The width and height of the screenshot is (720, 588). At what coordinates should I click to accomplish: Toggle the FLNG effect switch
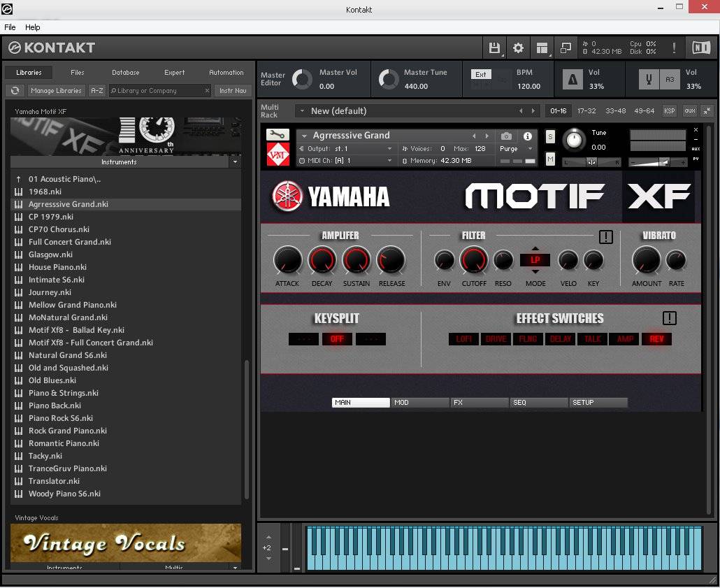point(528,339)
